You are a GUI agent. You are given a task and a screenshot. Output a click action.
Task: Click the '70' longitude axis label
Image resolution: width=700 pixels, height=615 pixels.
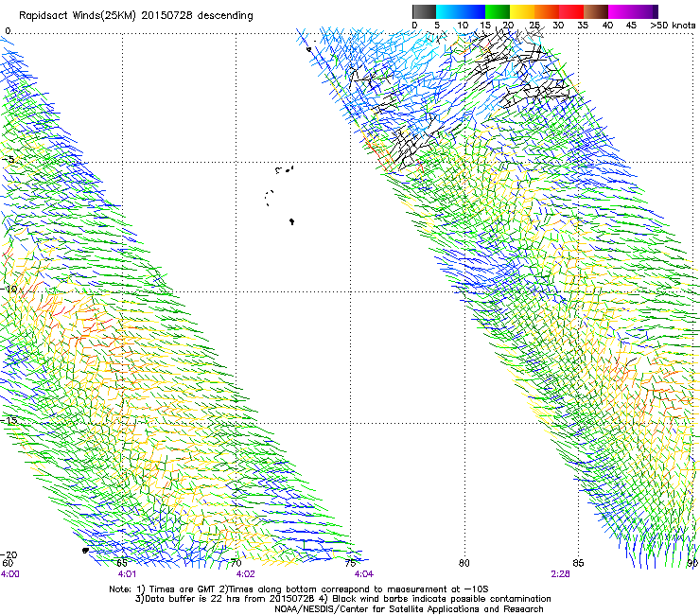pyautogui.click(x=236, y=563)
